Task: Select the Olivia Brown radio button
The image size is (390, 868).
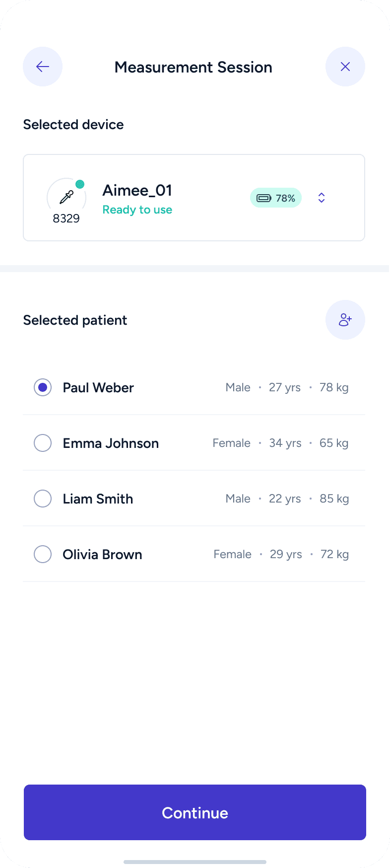Action: point(43,554)
